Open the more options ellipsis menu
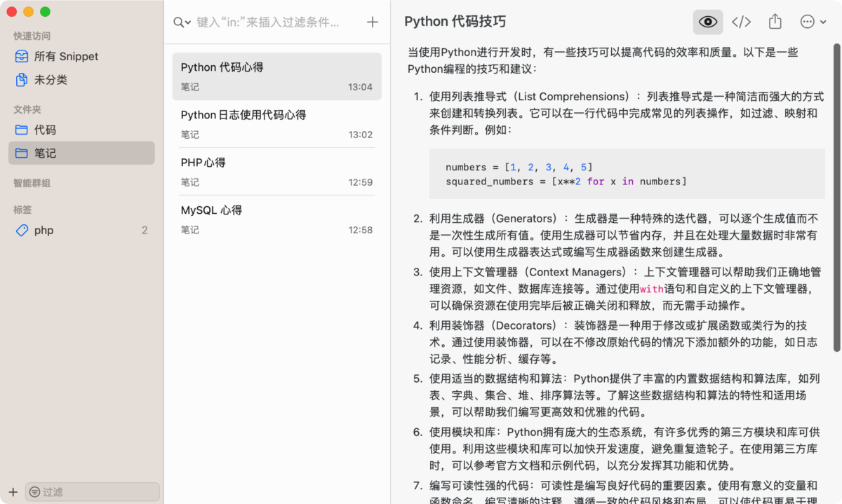This screenshot has width=842, height=504. (x=813, y=22)
